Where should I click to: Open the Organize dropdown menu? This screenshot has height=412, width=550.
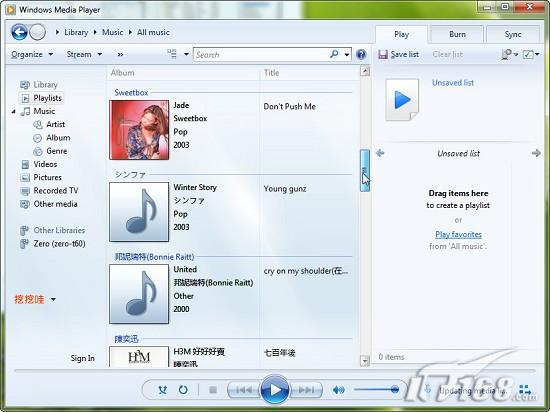pos(32,54)
